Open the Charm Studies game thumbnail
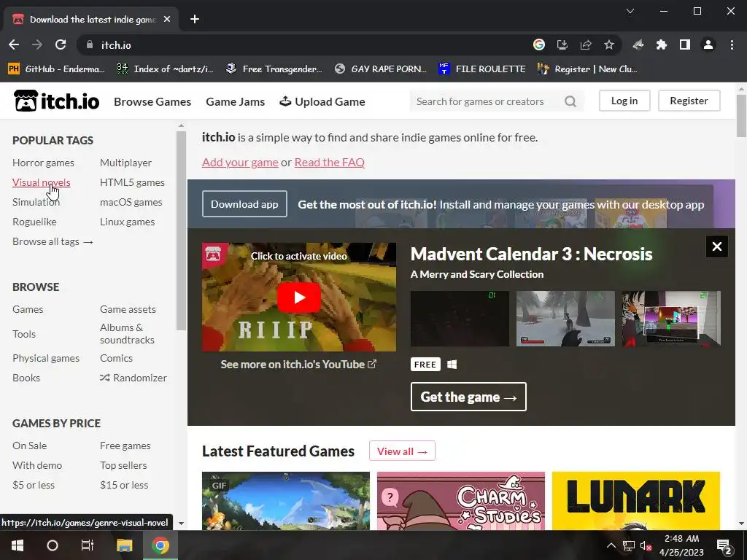 (x=461, y=500)
